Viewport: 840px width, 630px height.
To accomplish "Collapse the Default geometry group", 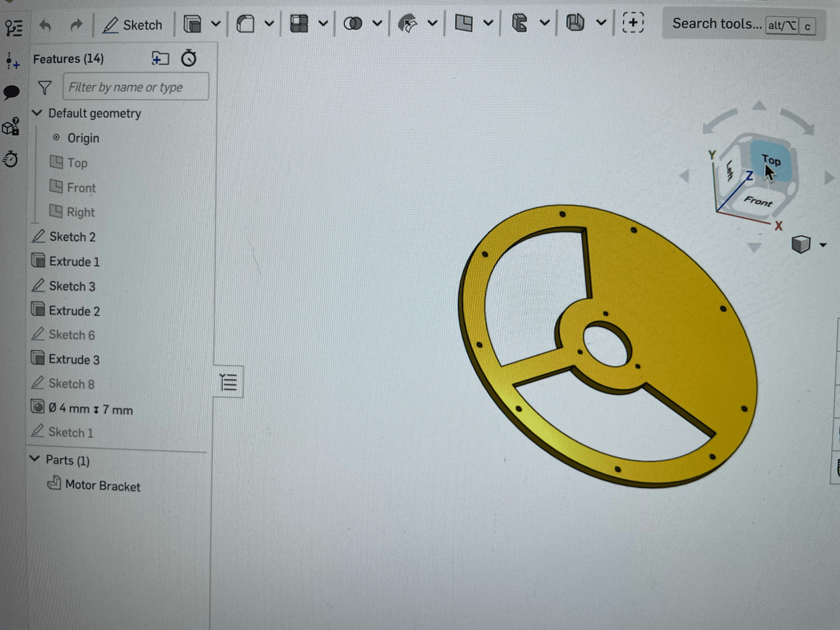I will (37, 113).
